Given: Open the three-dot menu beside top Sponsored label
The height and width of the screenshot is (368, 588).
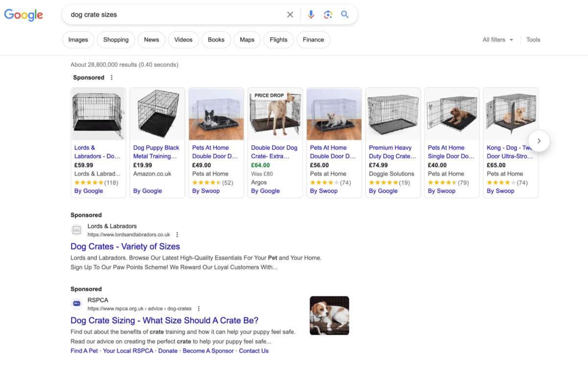Looking at the screenshot, I should 112,78.
